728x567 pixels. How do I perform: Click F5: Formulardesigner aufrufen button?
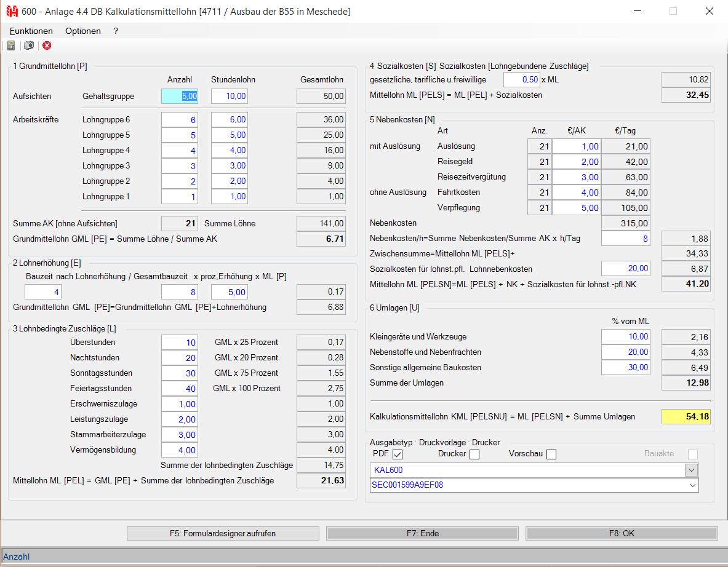[223, 533]
